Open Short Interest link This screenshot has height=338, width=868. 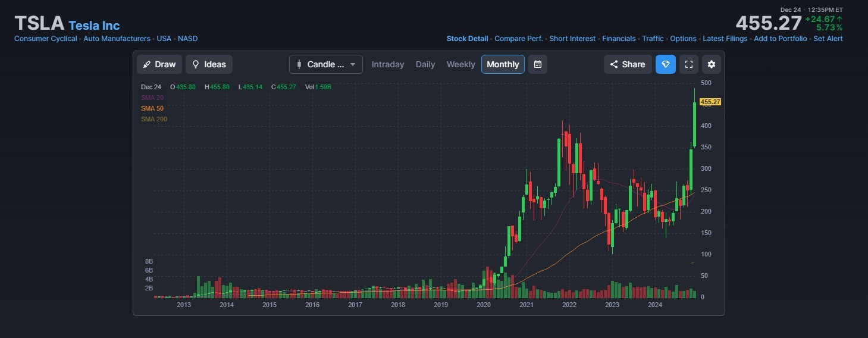tap(572, 39)
